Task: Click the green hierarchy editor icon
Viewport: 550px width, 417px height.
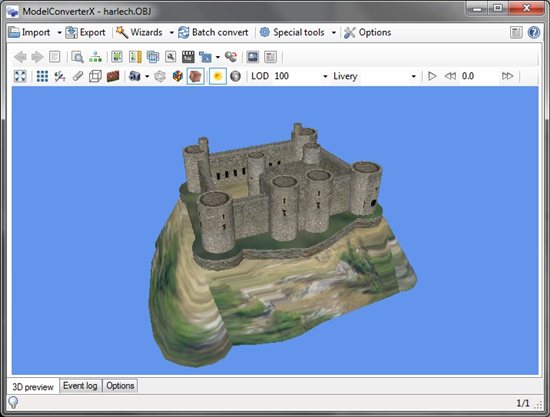Action: [95, 57]
